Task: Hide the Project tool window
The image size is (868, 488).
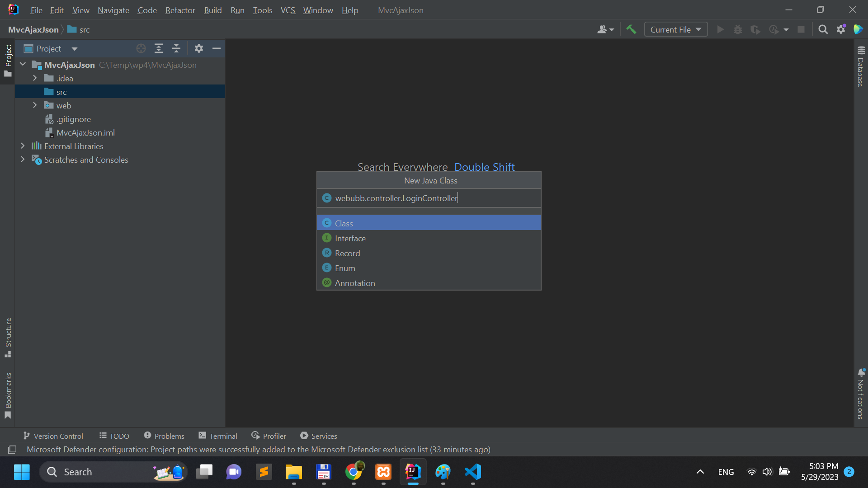Action: tap(217, 48)
